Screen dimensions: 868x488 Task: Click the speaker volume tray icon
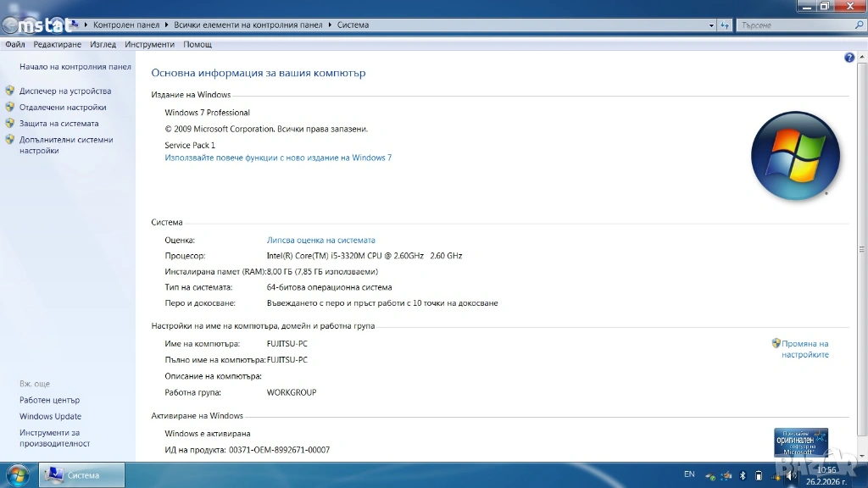pos(791,475)
